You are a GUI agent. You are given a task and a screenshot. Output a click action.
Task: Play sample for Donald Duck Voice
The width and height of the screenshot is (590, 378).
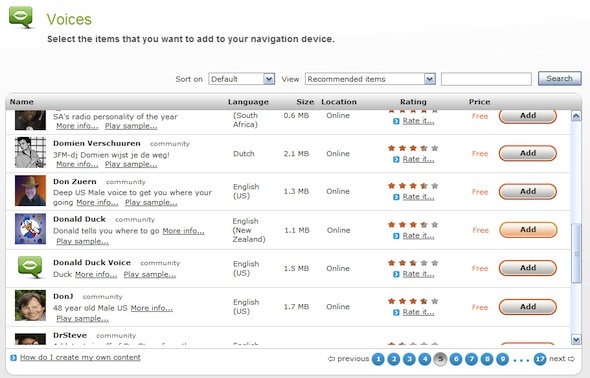[x=150, y=275]
